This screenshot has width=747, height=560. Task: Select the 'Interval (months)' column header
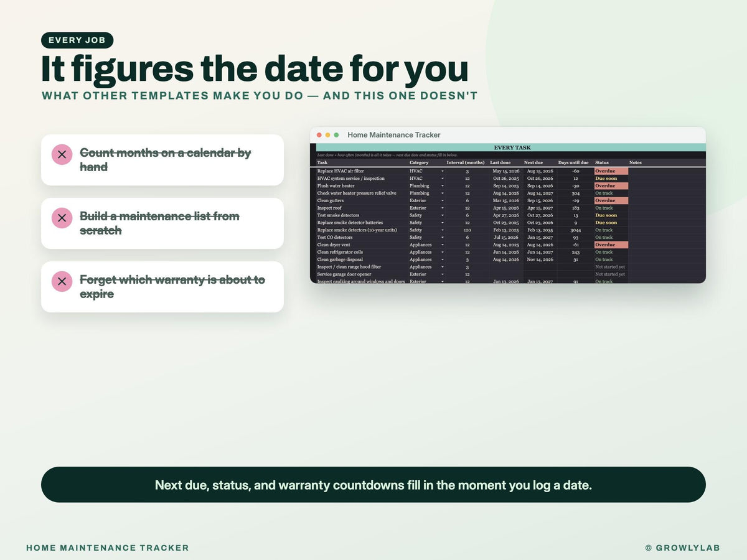coord(466,163)
